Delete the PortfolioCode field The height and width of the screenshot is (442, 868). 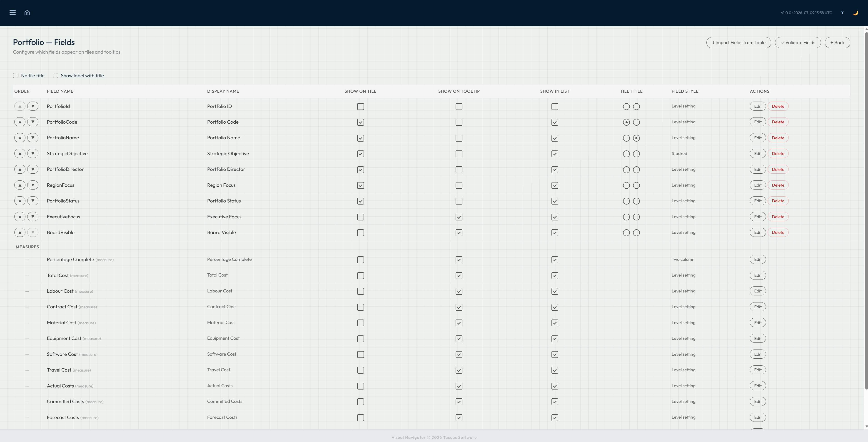coord(778,122)
